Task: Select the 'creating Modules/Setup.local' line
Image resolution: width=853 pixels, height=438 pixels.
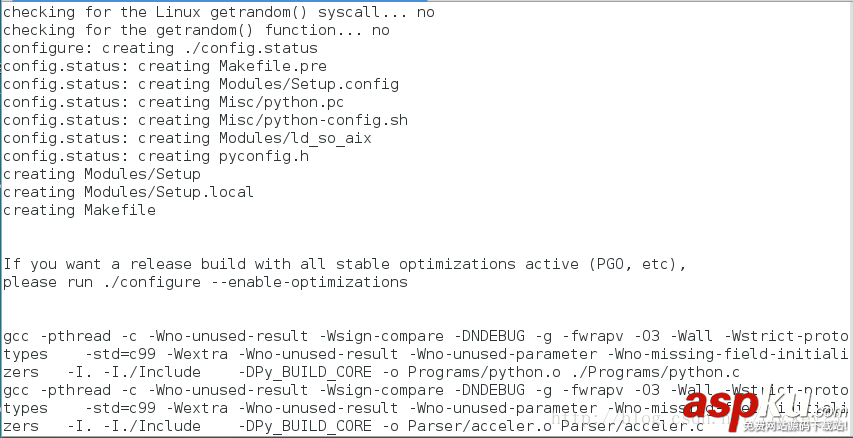Action: pos(128,192)
